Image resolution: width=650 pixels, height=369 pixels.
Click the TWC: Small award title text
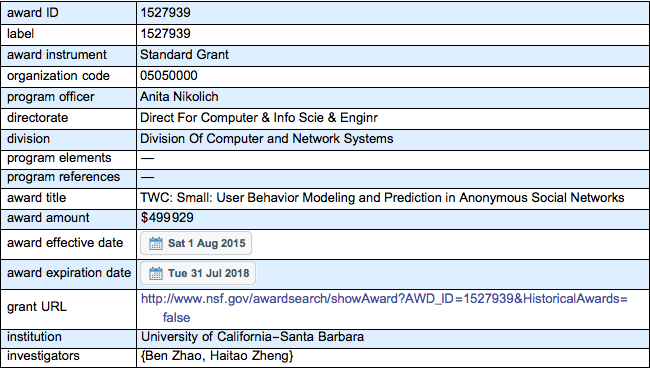coord(382,198)
